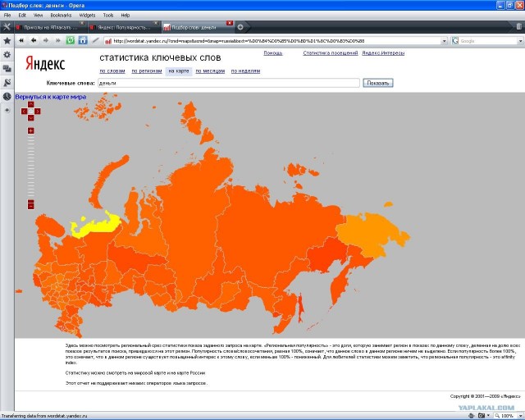Image resolution: width=525 pixels, height=420 pixels.
Task: Click the Fast Forward double-arrow button
Action: (57, 40)
